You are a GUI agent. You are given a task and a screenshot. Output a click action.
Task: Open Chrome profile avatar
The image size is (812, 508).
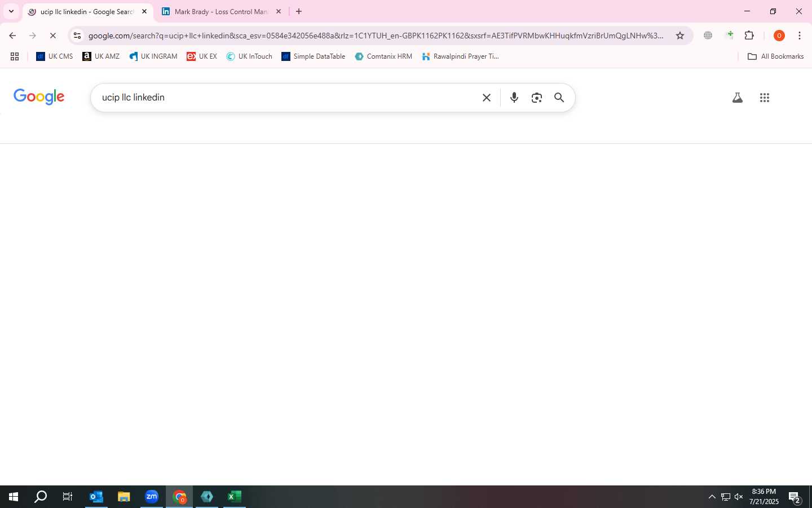click(x=779, y=36)
